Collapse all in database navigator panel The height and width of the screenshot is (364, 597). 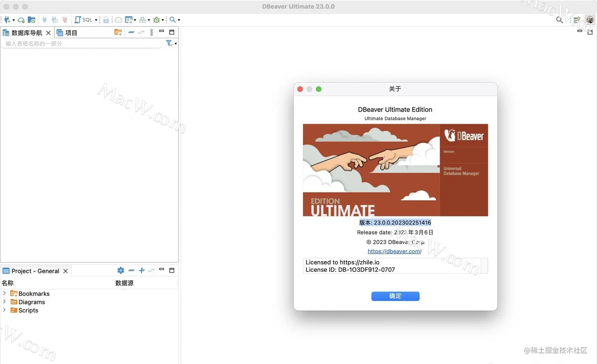coord(131,32)
